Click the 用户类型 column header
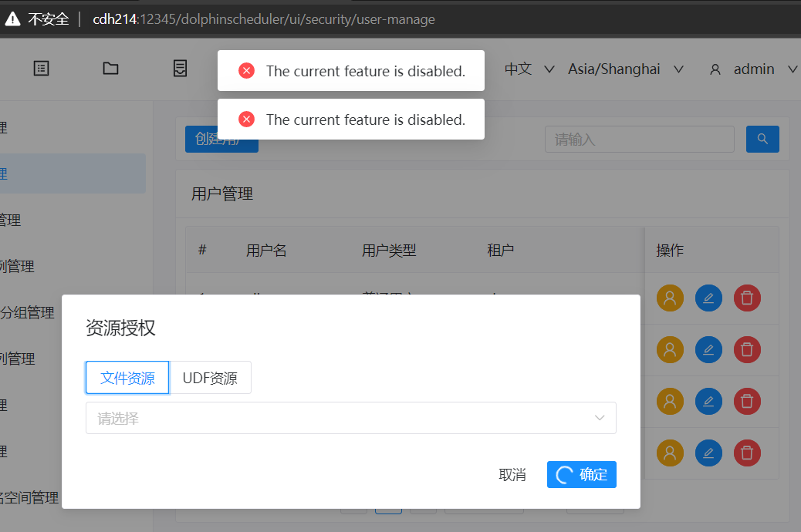801x532 pixels. pos(389,250)
